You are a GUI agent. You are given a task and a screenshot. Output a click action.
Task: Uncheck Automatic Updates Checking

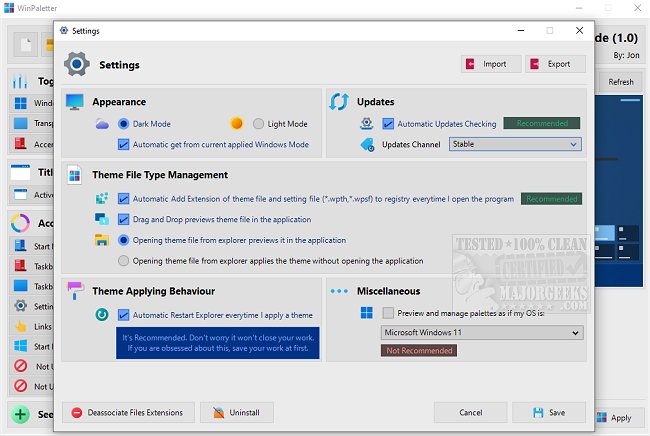click(x=388, y=124)
